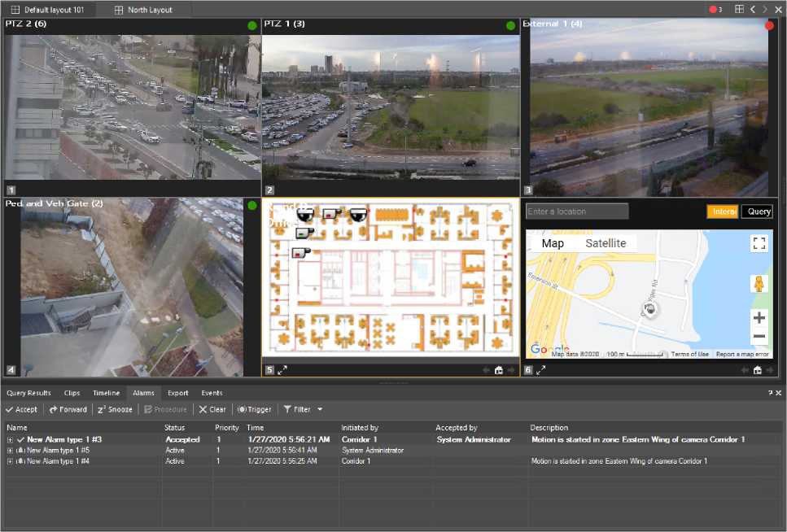Screen dimensions: 787x532
Task: Click the home icon in map tile 6
Action: pyautogui.click(x=758, y=370)
